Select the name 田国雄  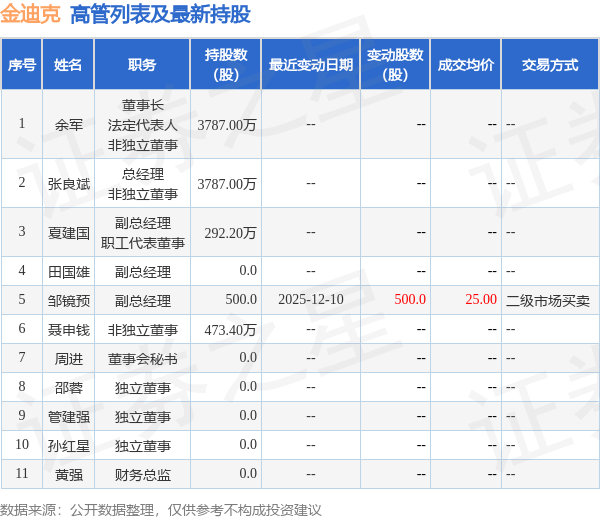click(x=69, y=272)
